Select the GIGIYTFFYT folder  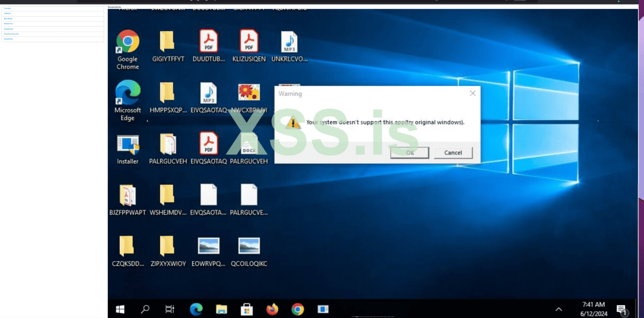[x=167, y=42]
